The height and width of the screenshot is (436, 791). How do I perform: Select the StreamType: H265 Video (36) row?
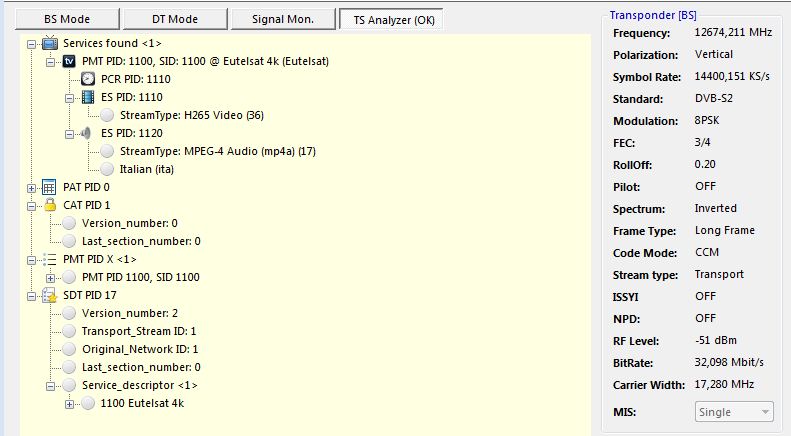point(192,116)
